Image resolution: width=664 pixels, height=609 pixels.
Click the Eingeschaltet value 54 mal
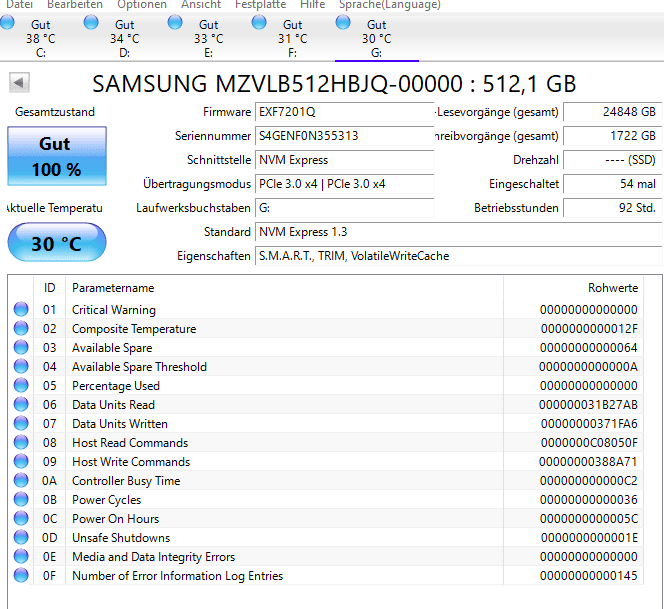(612, 184)
